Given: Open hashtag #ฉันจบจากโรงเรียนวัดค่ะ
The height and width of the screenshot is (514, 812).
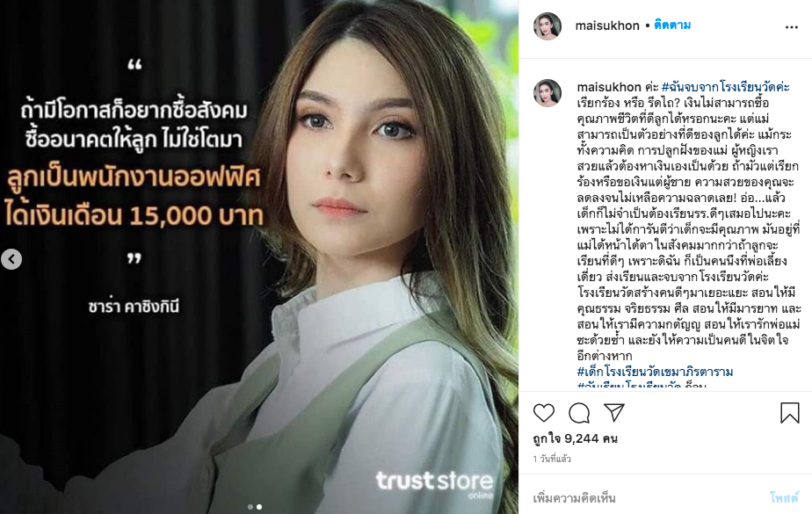Looking at the screenshot, I should [726, 87].
